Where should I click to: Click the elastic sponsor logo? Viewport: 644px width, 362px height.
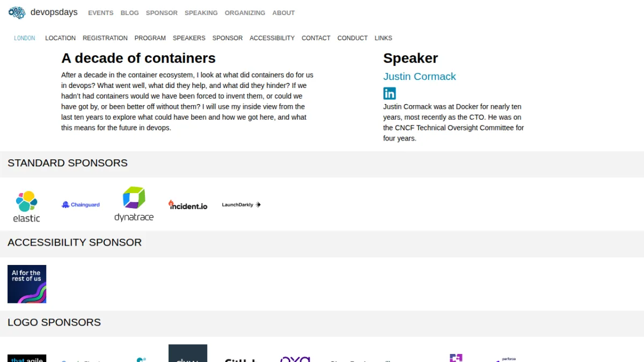click(x=27, y=206)
